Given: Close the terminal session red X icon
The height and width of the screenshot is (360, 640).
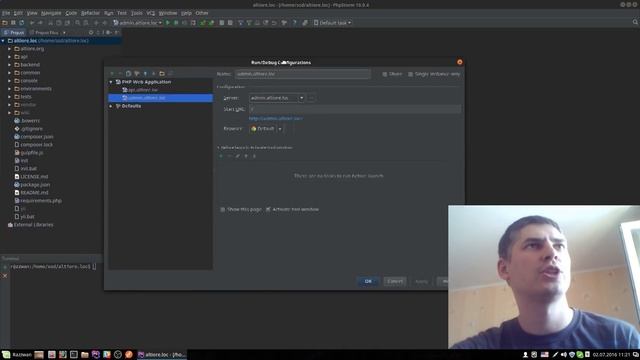Looking at the screenshot, I should [x=5, y=276].
